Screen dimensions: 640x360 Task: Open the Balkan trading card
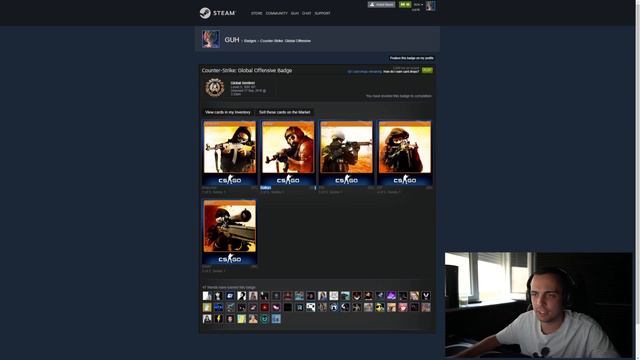click(x=288, y=153)
